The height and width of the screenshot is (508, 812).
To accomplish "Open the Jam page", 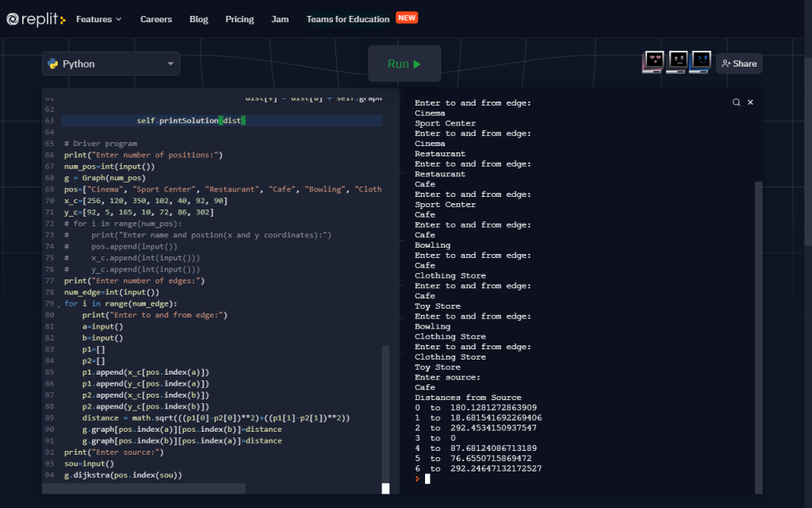I will [280, 19].
